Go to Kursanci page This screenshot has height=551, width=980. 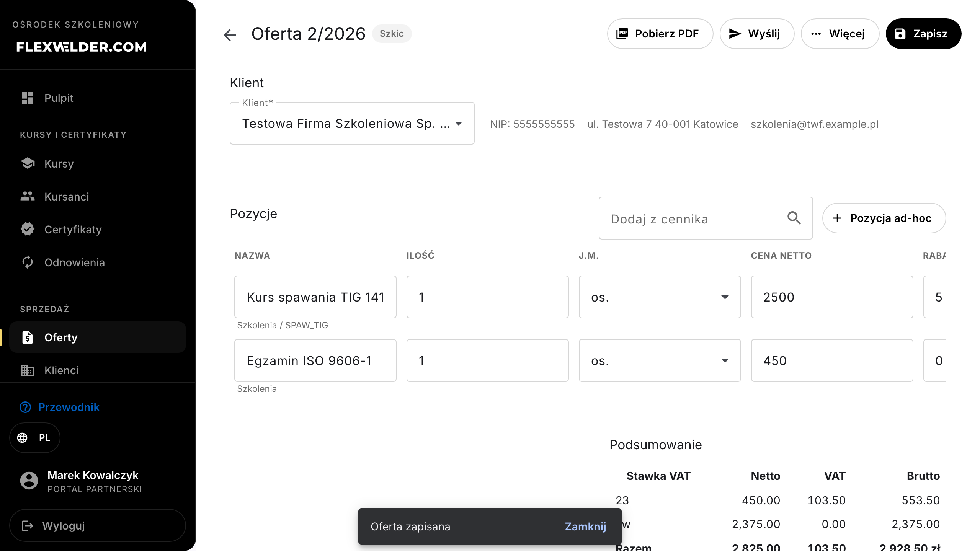coord(98,197)
